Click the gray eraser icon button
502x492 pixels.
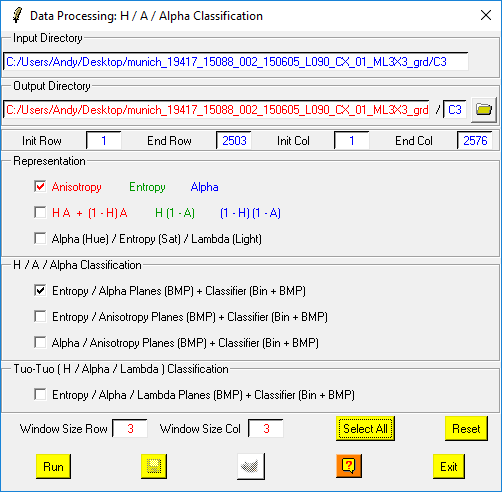coord(251,466)
